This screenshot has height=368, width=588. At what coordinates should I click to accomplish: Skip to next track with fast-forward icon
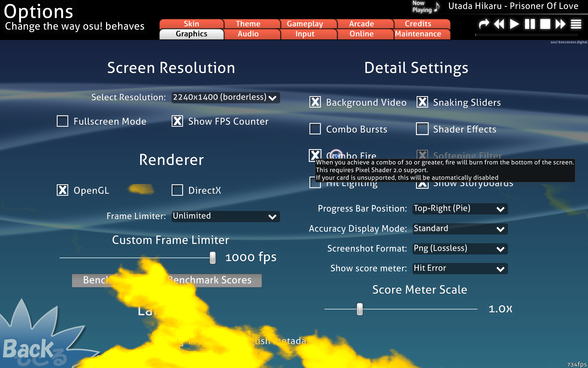coord(560,24)
